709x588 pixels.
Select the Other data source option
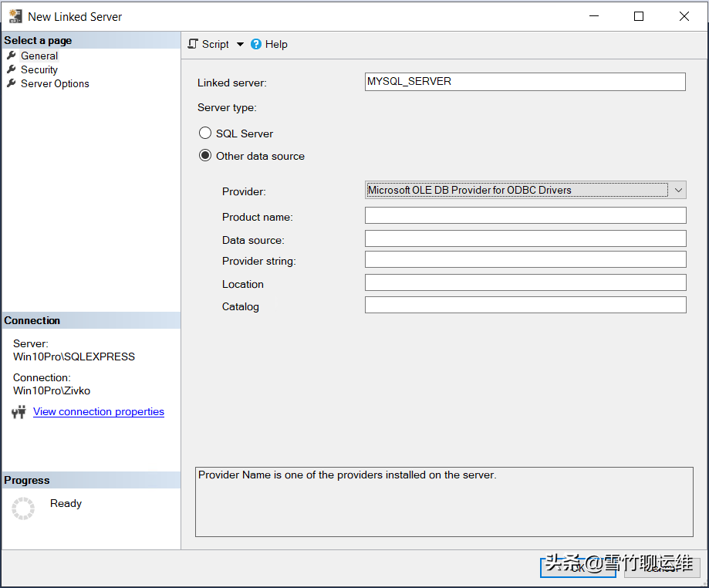coord(205,155)
